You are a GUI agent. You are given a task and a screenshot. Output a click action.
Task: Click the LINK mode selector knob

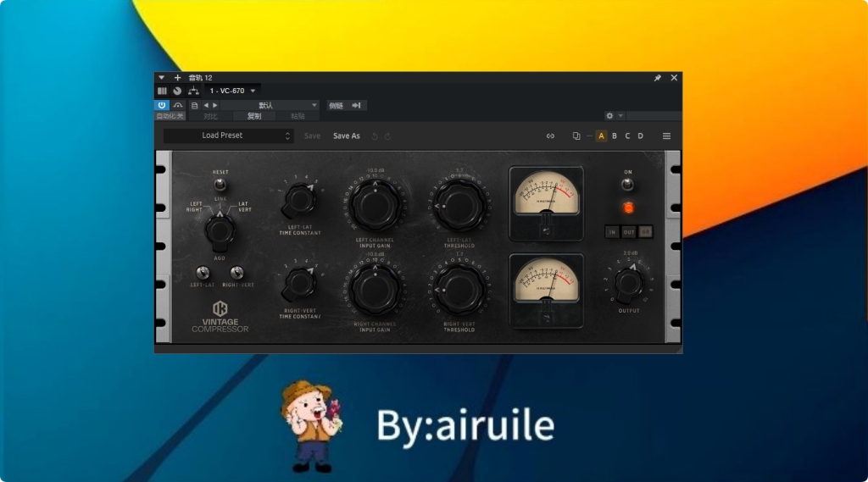(220, 230)
